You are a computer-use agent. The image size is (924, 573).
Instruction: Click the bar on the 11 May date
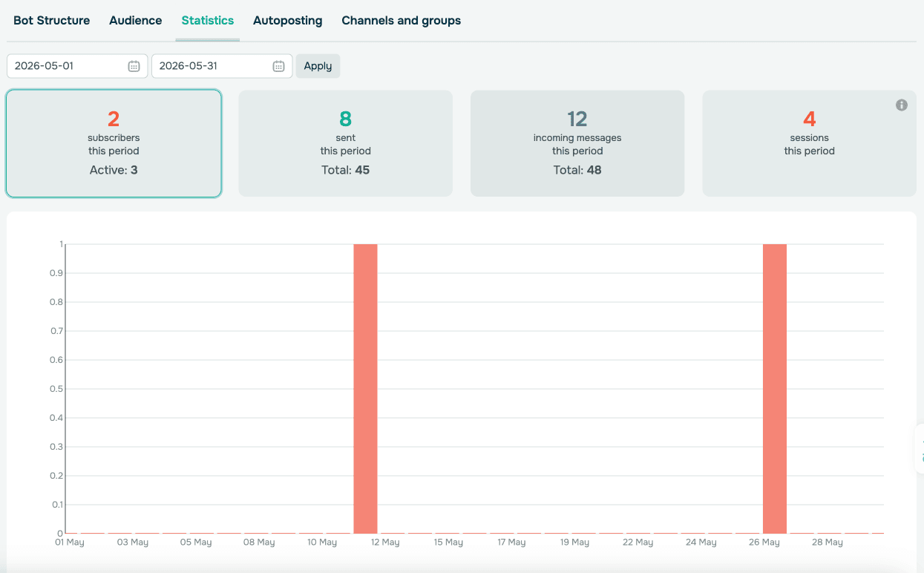365,388
